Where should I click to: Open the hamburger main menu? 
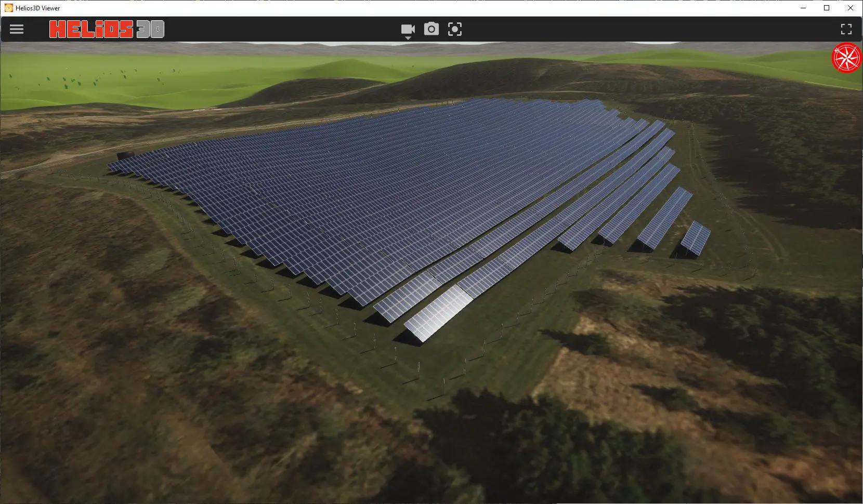click(x=17, y=29)
